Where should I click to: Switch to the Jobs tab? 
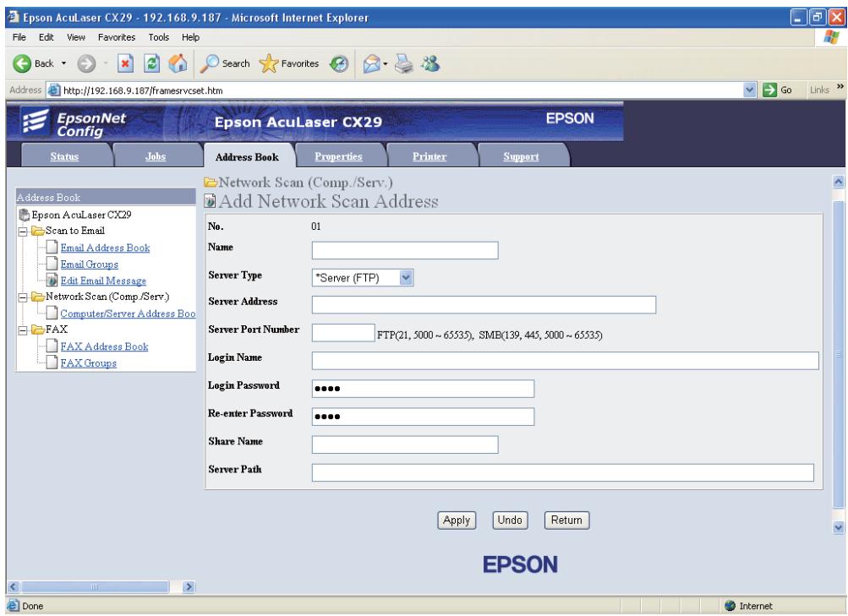pyautogui.click(x=156, y=156)
